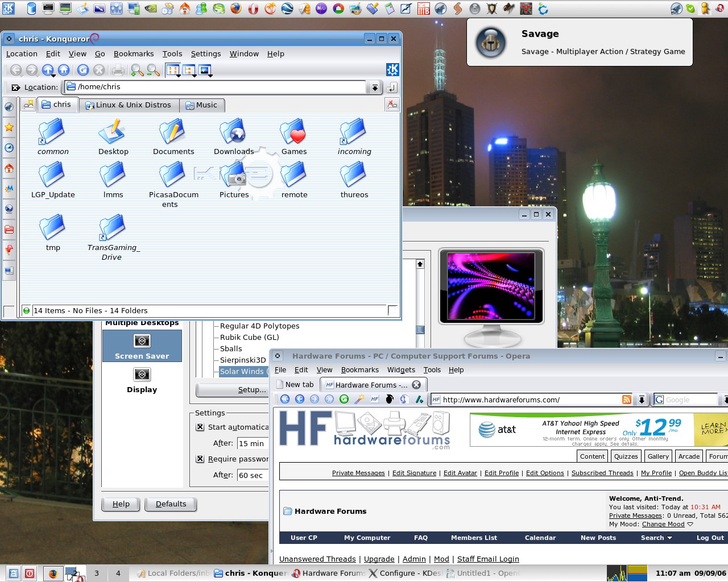Click the Edit Profile link
The height and width of the screenshot is (582, 728).
502,473
